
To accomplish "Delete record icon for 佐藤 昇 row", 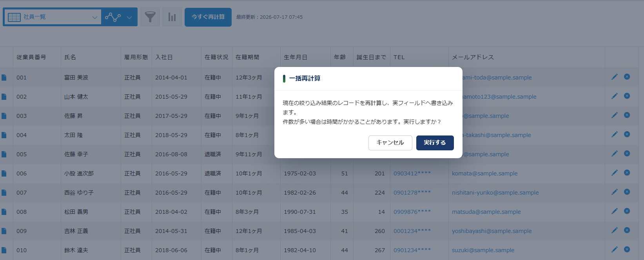I will click(x=627, y=115).
